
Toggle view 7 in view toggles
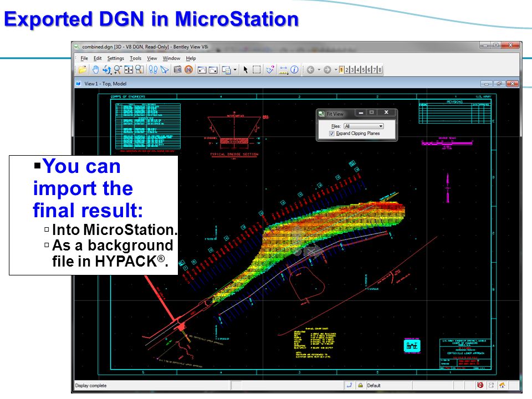point(375,70)
